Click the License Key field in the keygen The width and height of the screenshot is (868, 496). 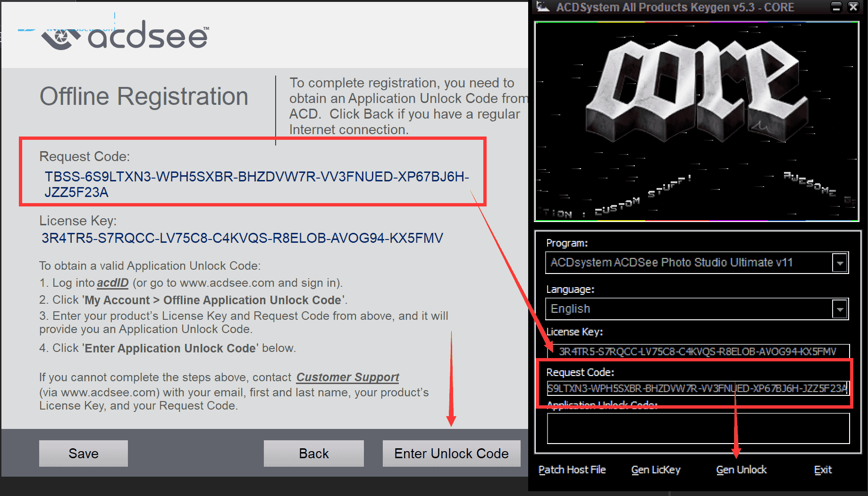(x=698, y=351)
